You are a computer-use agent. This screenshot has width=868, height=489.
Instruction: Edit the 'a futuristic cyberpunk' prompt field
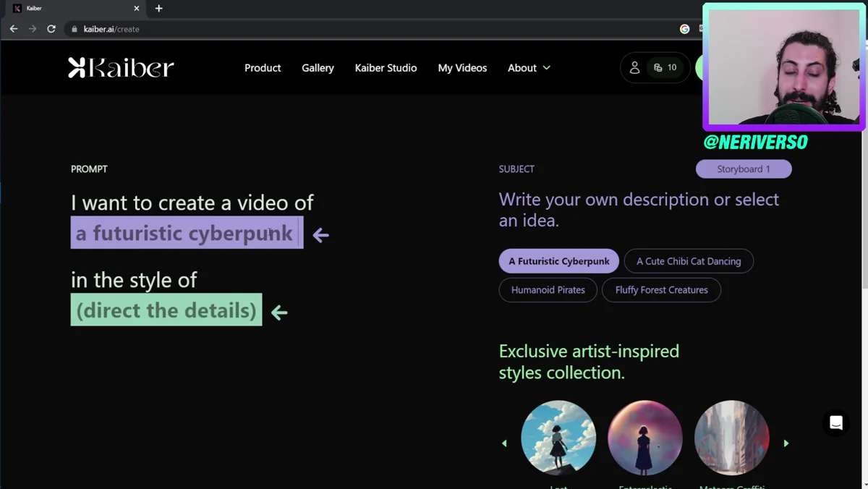pyautogui.click(x=187, y=233)
